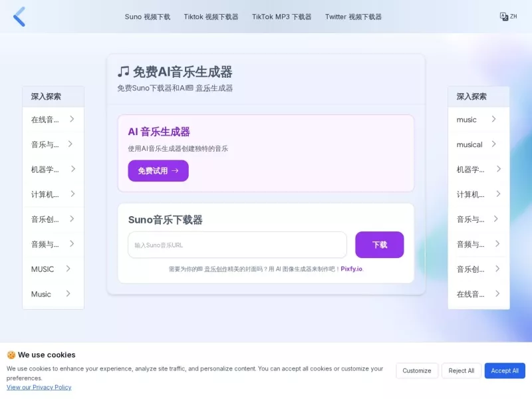Expand left sidebar 在线音... chevron

tap(72, 119)
